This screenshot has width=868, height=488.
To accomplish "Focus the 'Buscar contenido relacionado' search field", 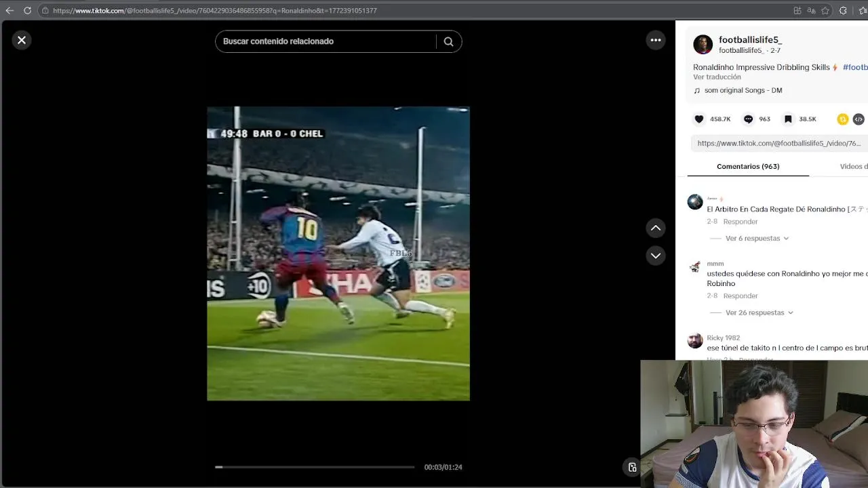I will [x=328, y=41].
